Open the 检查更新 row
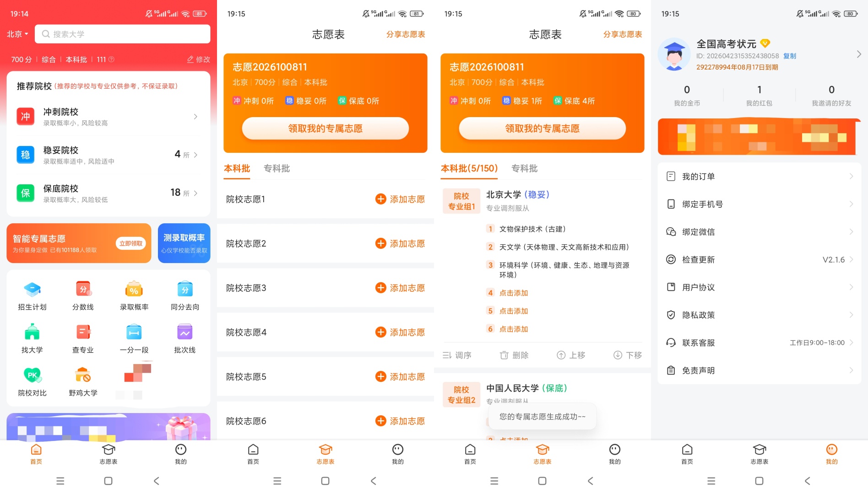 pos(759,260)
